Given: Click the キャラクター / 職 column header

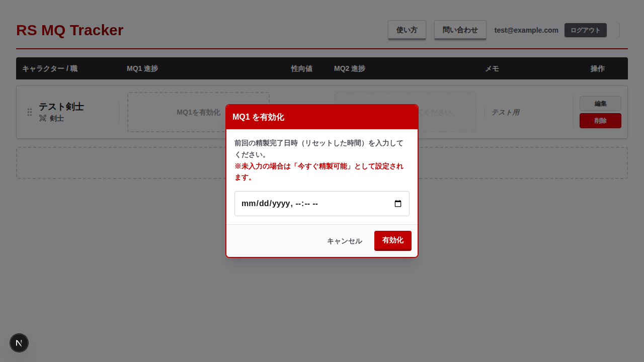Looking at the screenshot, I should (50, 68).
